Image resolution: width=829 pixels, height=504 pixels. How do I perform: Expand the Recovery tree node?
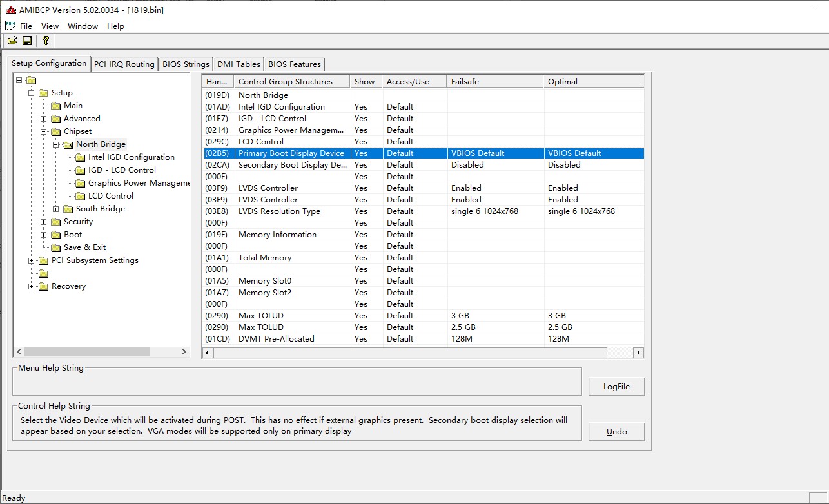(x=32, y=286)
